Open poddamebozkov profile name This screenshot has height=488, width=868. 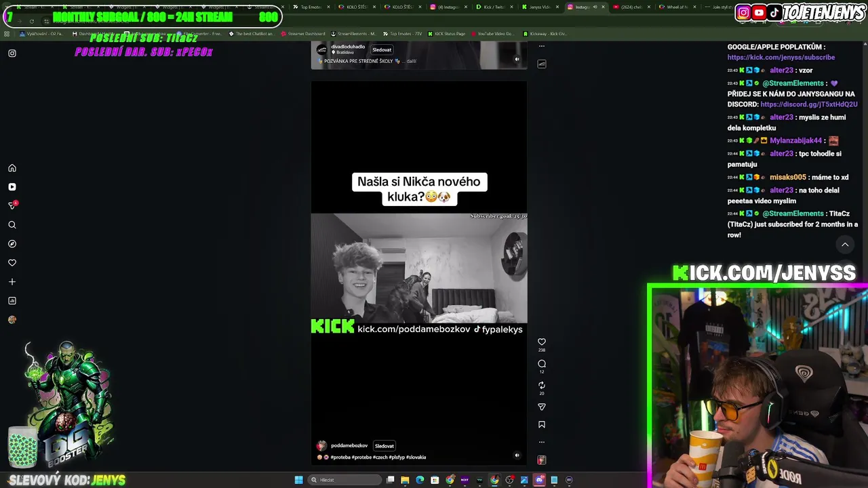349,446
